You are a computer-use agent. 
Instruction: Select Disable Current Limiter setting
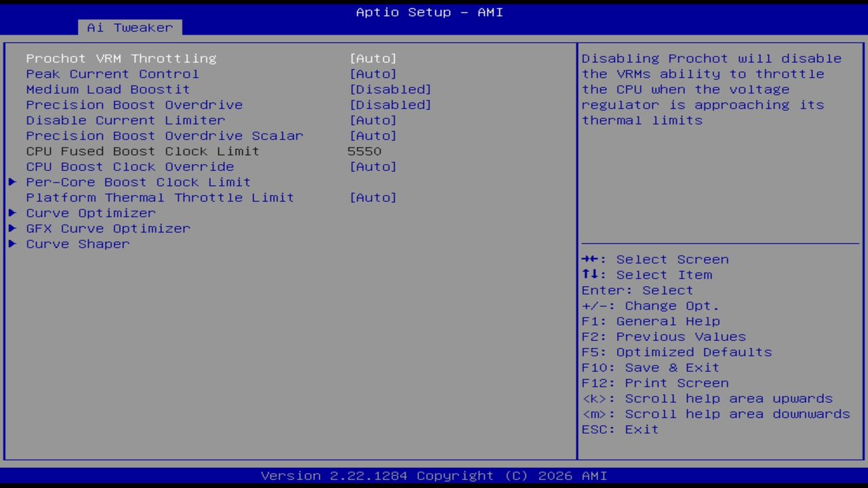[x=125, y=121]
